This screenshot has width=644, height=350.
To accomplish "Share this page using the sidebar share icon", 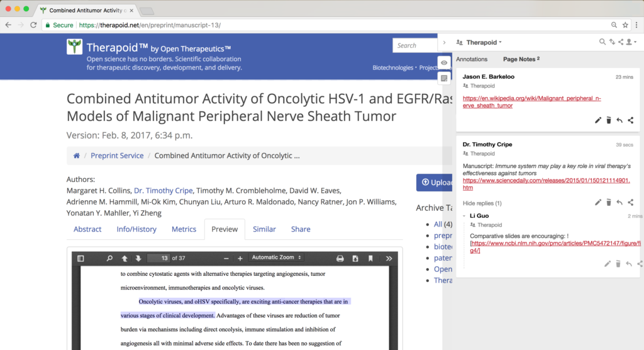I will coord(621,42).
